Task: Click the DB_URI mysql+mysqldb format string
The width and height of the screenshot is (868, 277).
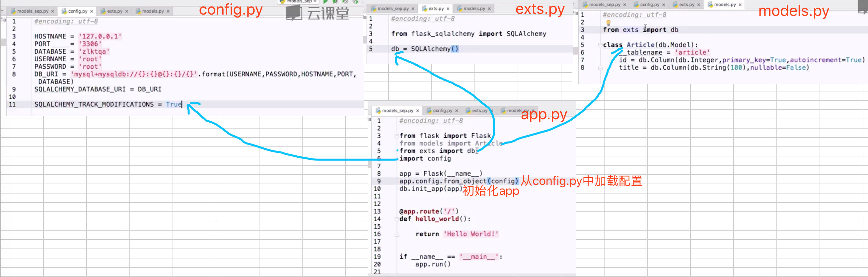Action: pyautogui.click(x=134, y=74)
